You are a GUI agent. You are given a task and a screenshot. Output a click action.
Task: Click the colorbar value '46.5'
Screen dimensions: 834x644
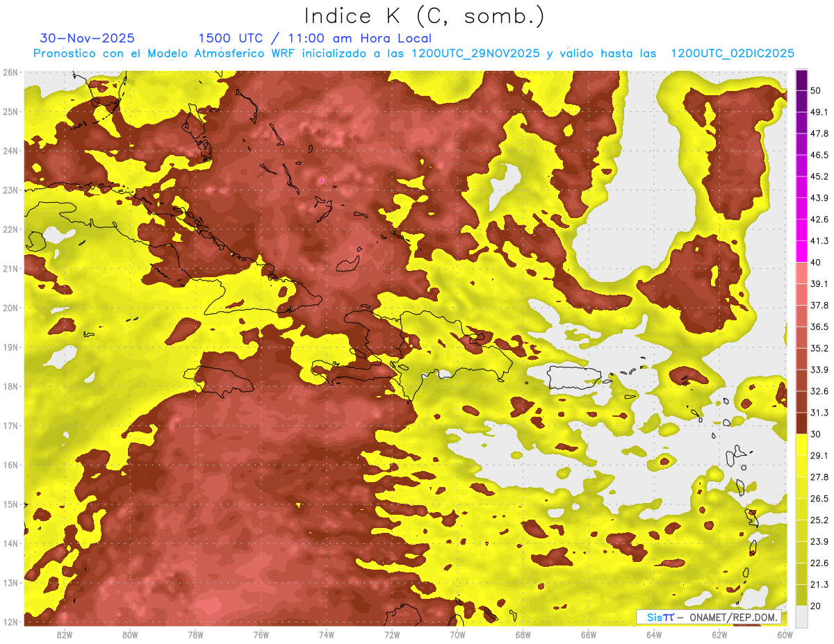(819, 155)
